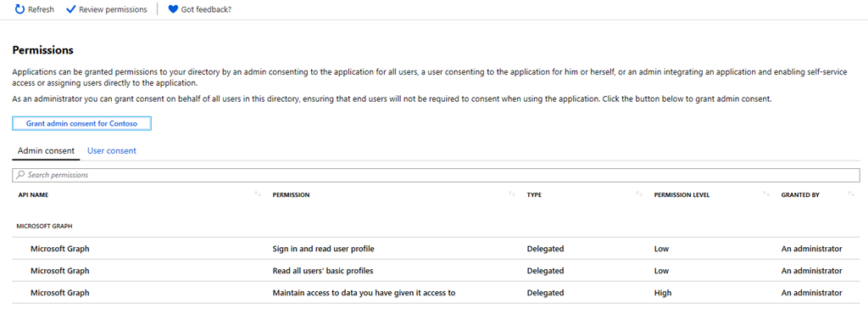Sort by Permission Level column arrows
868x309 pixels.
click(x=766, y=194)
